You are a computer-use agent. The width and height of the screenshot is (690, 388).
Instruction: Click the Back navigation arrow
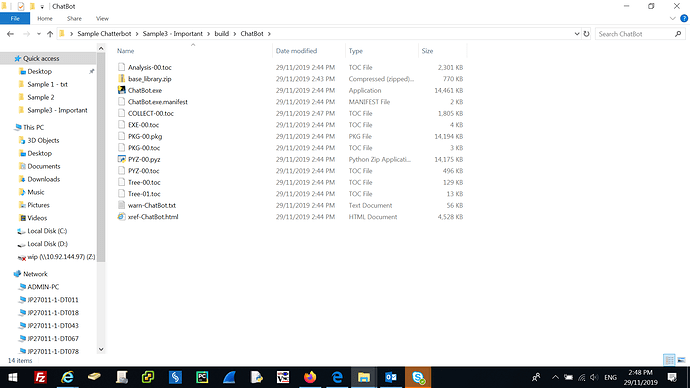coord(11,34)
